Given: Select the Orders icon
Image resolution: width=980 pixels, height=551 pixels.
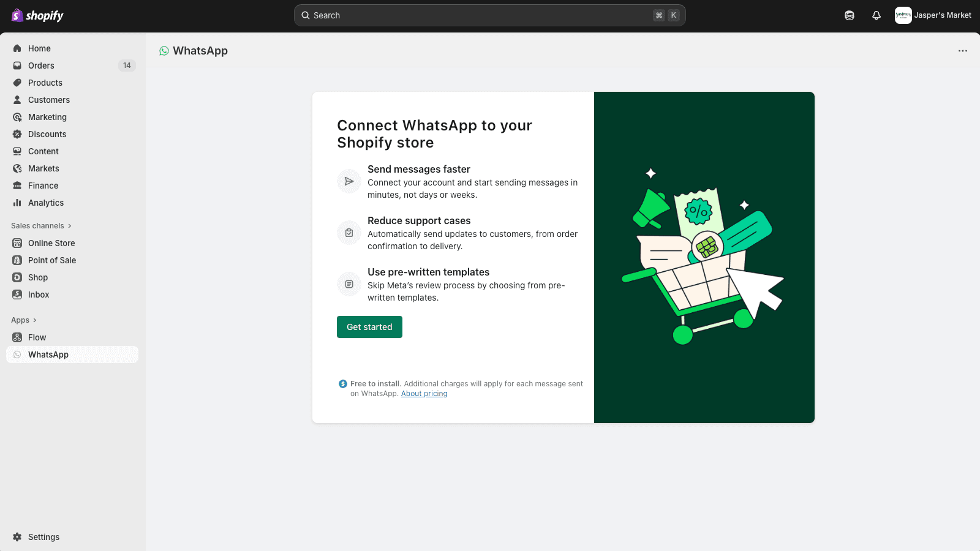Looking at the screenshot, I should click(x=18, y=66).
